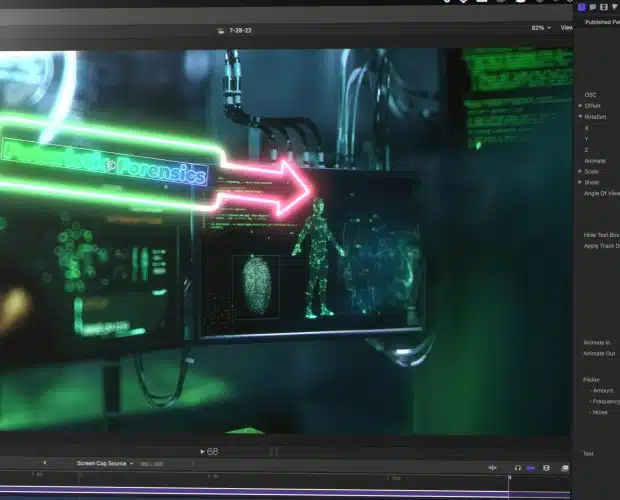
Task: Toggle snapping (purple timeline icon)
Action: (531, 468)
